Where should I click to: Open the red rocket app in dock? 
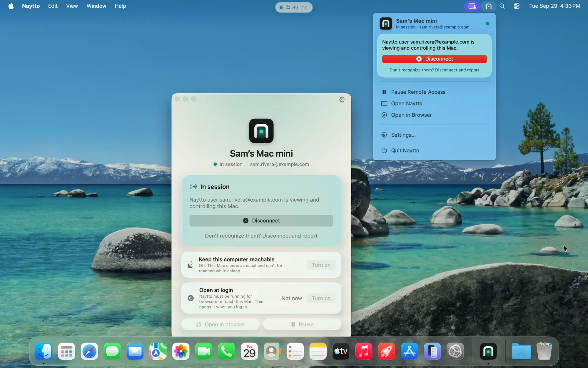click(387, 351)
